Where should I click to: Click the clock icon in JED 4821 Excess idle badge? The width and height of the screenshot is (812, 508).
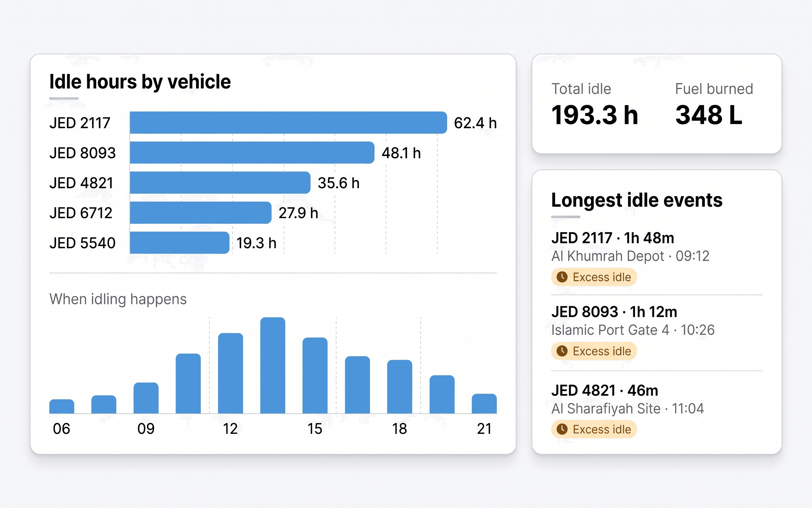(562, 429)
